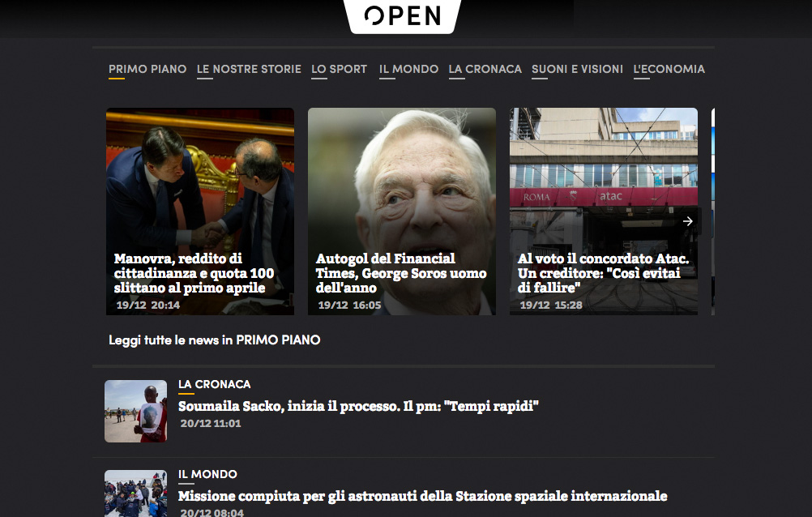
Task: Click the Soumaila Sacko article thumbnail
Action: point(135,412)
